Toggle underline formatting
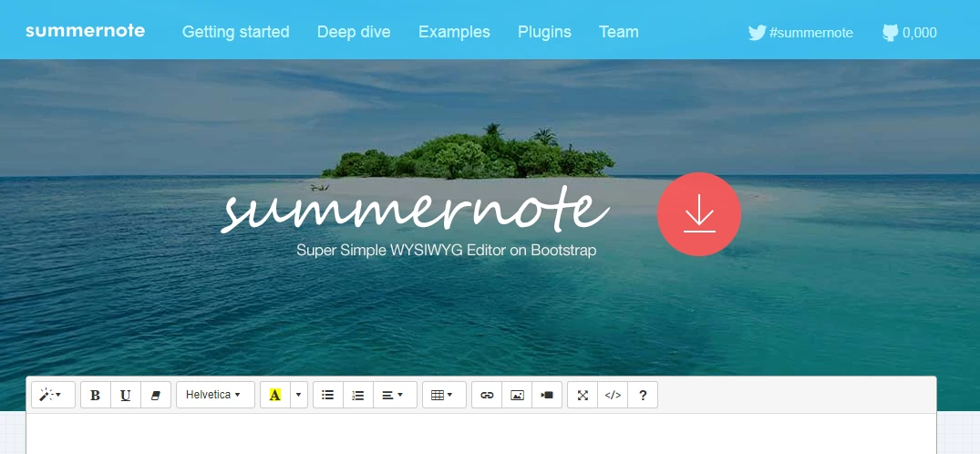This screenshot has height=454, width=980. pos(126,396)
